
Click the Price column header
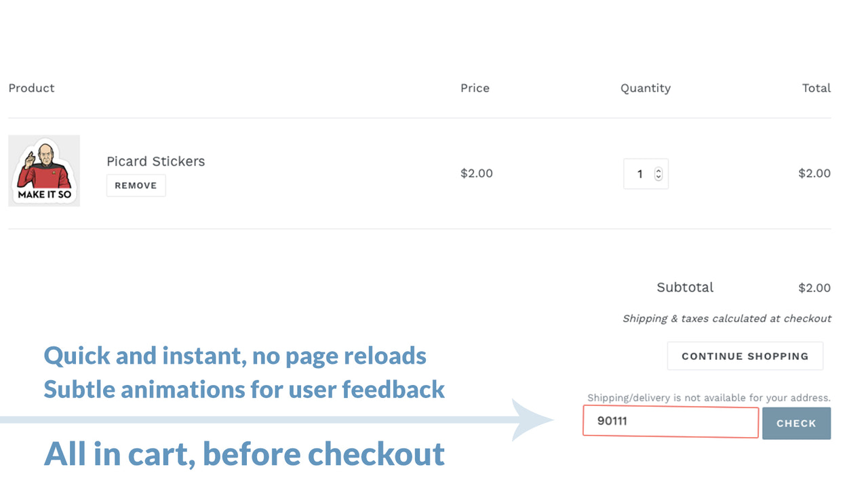(475, 88)
